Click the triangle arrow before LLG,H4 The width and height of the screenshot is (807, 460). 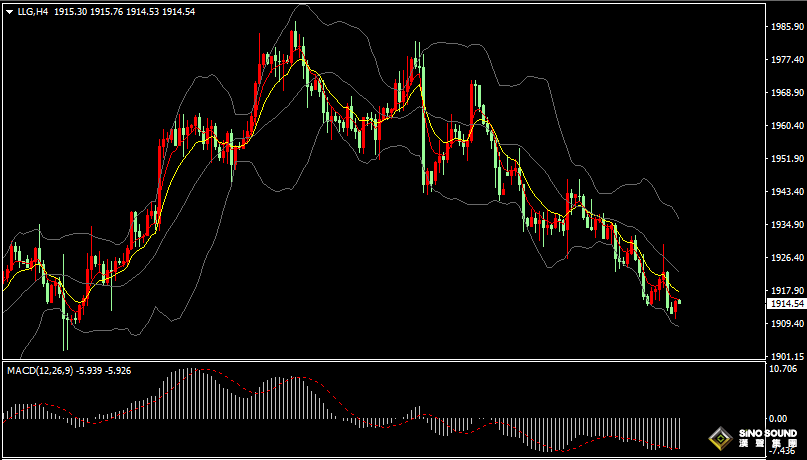click(9, 10)
